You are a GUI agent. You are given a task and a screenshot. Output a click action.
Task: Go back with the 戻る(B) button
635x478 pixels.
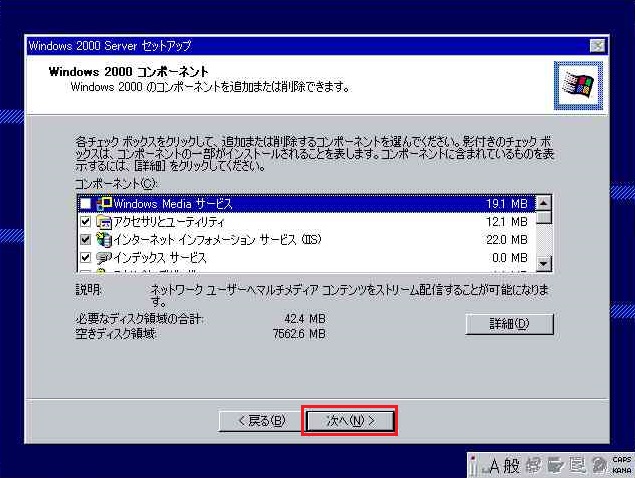coord(260,421)
